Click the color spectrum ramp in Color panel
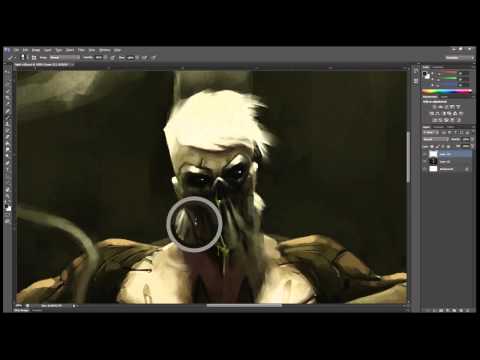This screenshot has width=480, height=360. tap(447, 91)
